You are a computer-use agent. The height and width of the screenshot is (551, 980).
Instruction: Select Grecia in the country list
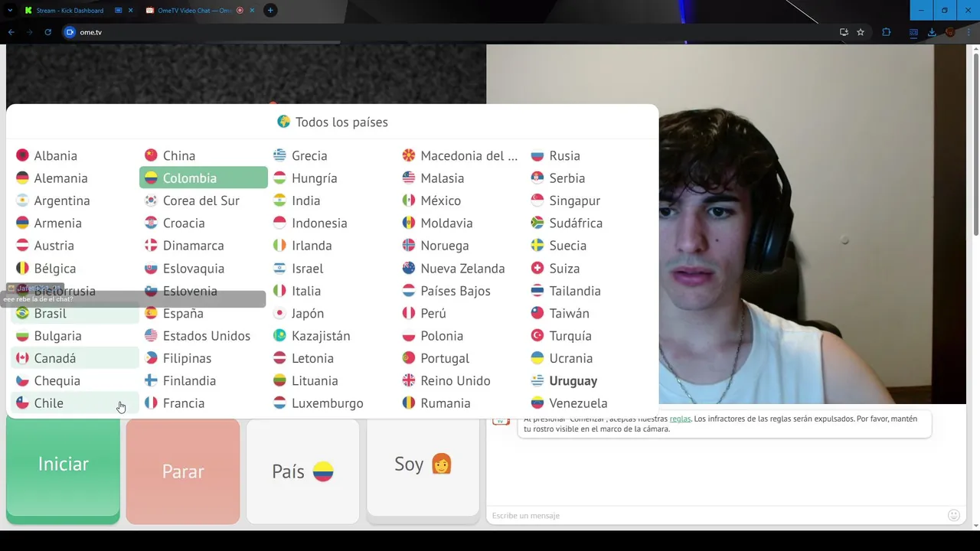pos(332,155)
